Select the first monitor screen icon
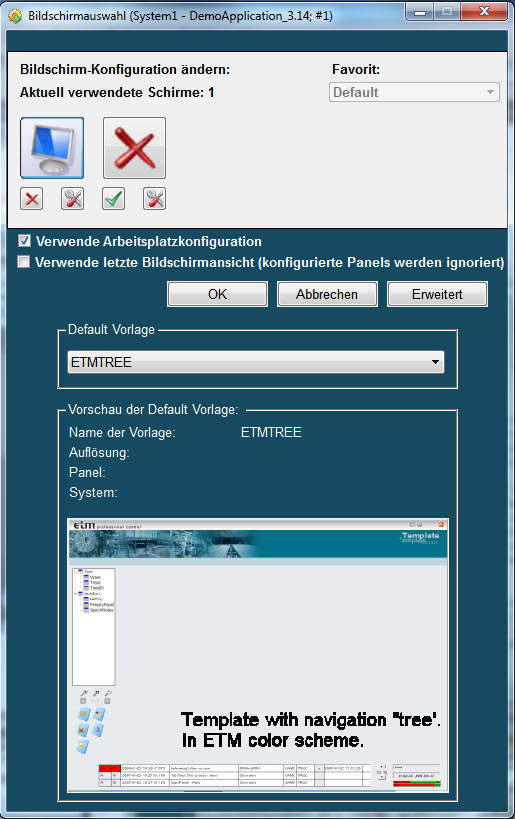 pos(52,148)
